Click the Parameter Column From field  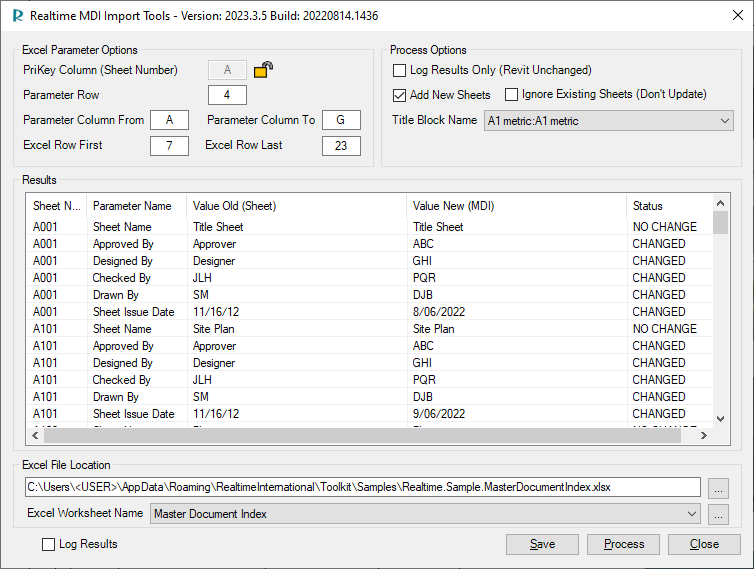click(169, 120)
